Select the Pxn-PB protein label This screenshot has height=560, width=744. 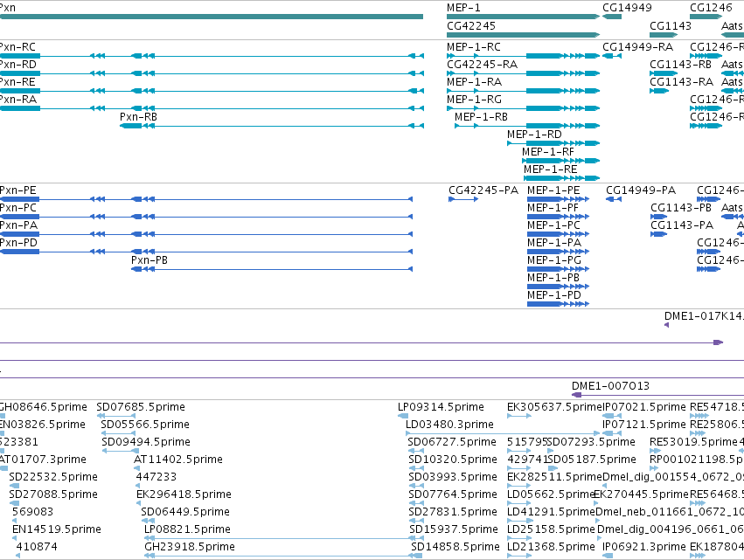click(x=149, y=260)
